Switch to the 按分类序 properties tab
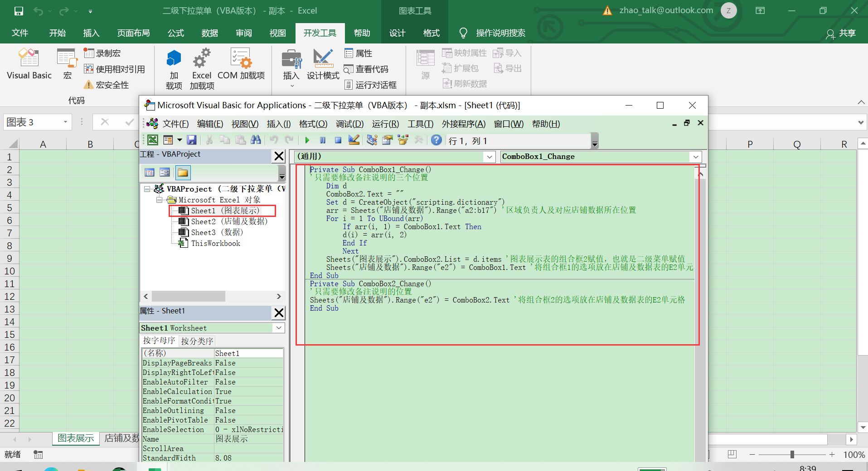The height and width of the screenshot is (471, 868). [197, 341]
